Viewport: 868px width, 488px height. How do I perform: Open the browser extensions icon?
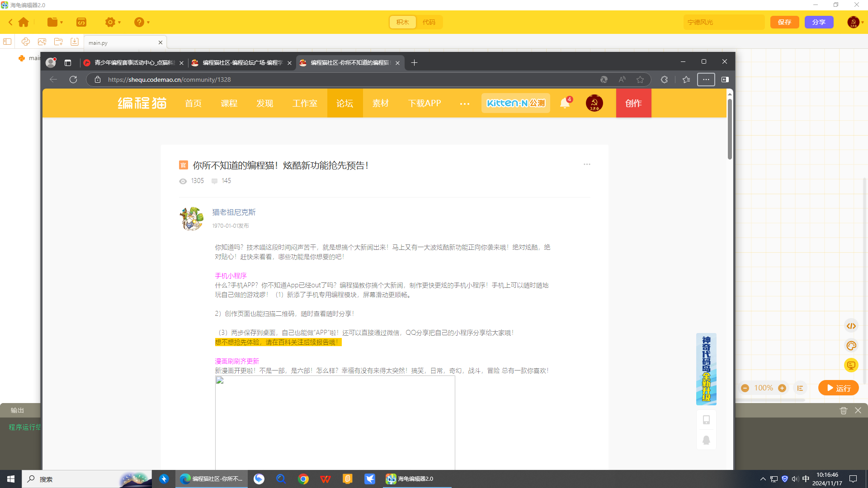click(664, 80)
